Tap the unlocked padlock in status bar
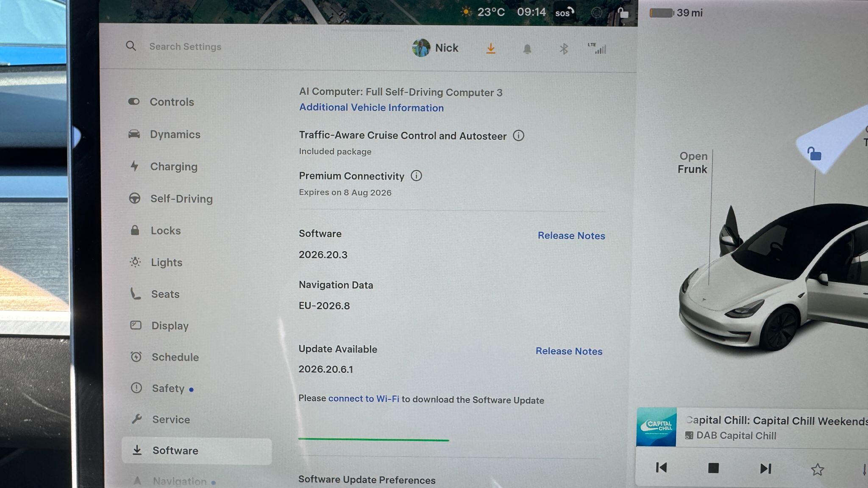Screen dimensions: 868x488 tap(623, 13)
